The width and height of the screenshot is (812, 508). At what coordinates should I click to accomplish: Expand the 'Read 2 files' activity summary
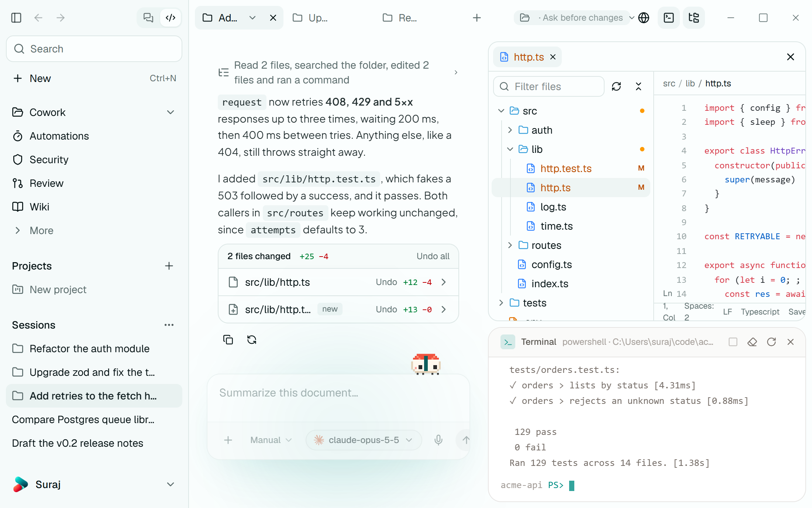tap(338, 72)
